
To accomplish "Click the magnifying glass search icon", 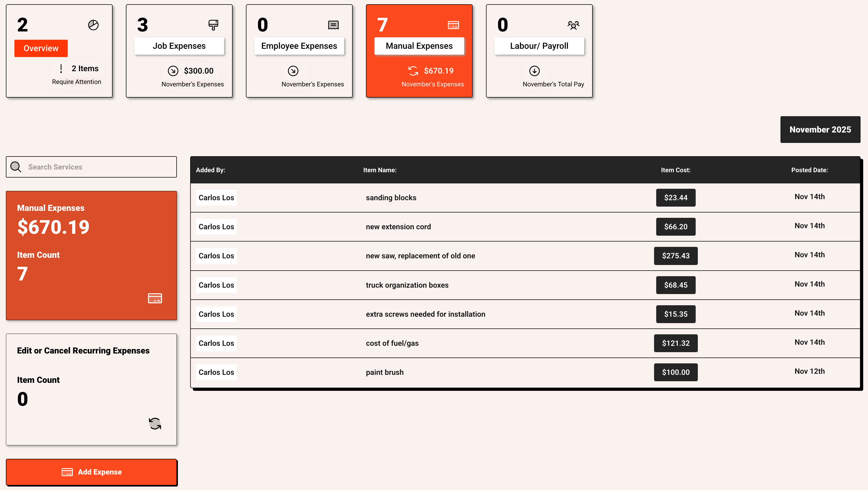I will coord(16,167).
